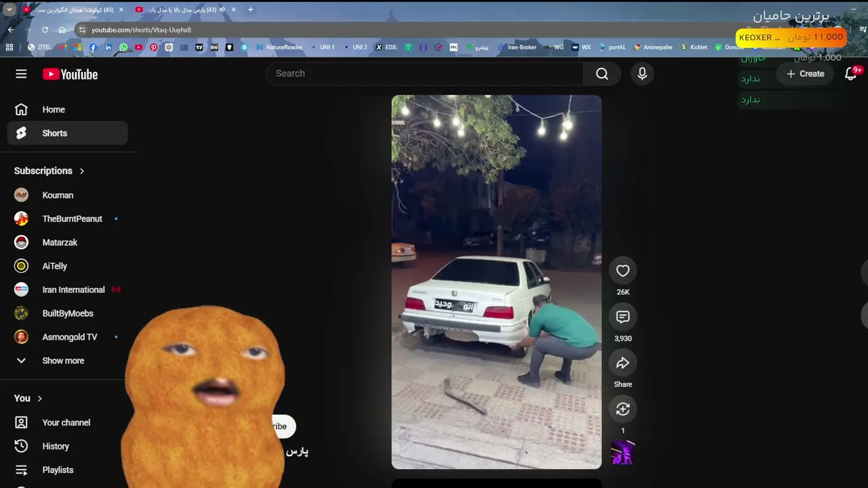This screenshot has height=488, width=868.
Task: Select Shorts in the sidebar
Action: tap(67, 134)
